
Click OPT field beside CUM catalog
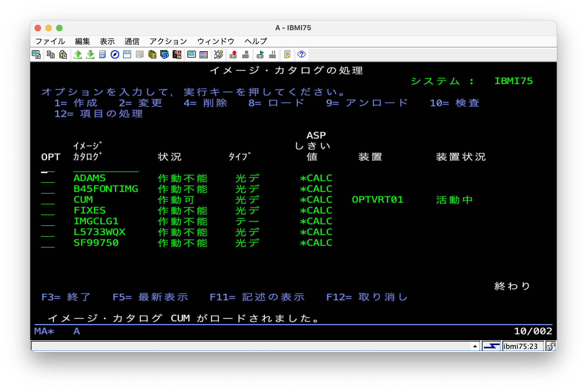(x=48, y=201)
